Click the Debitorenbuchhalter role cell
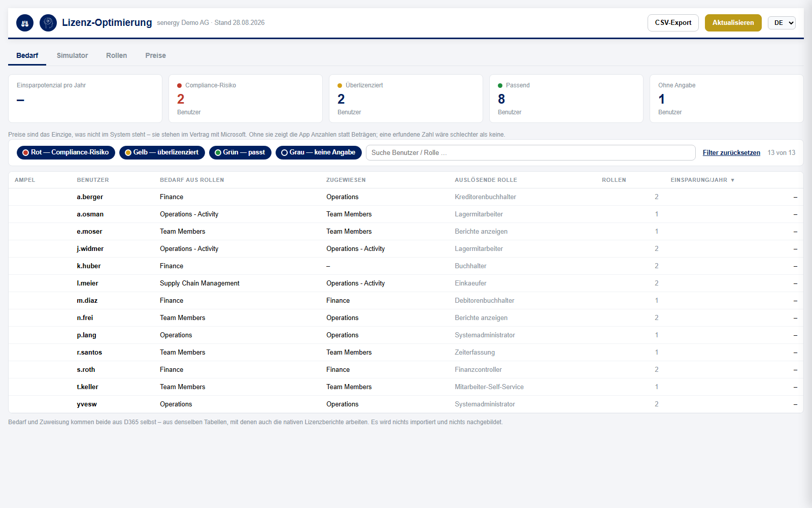 (x=484, y=301)
